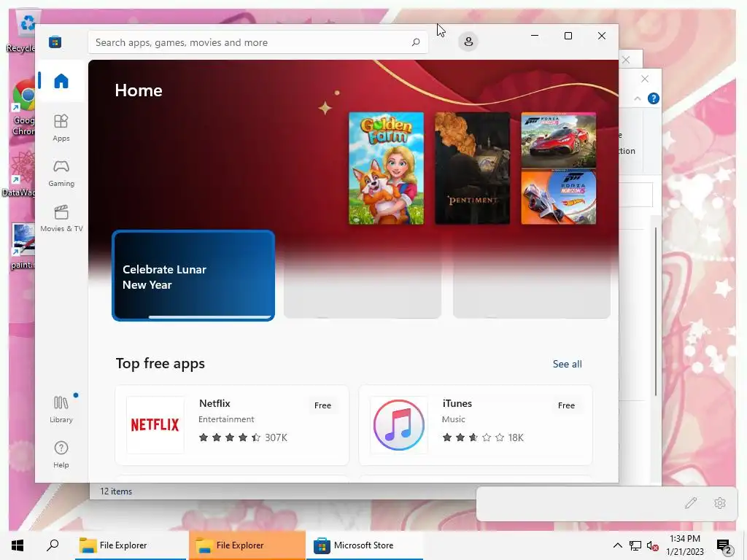Open the clock showing 1:34 PM
This screenshot has height=560, width=747.
pos(684,545)
